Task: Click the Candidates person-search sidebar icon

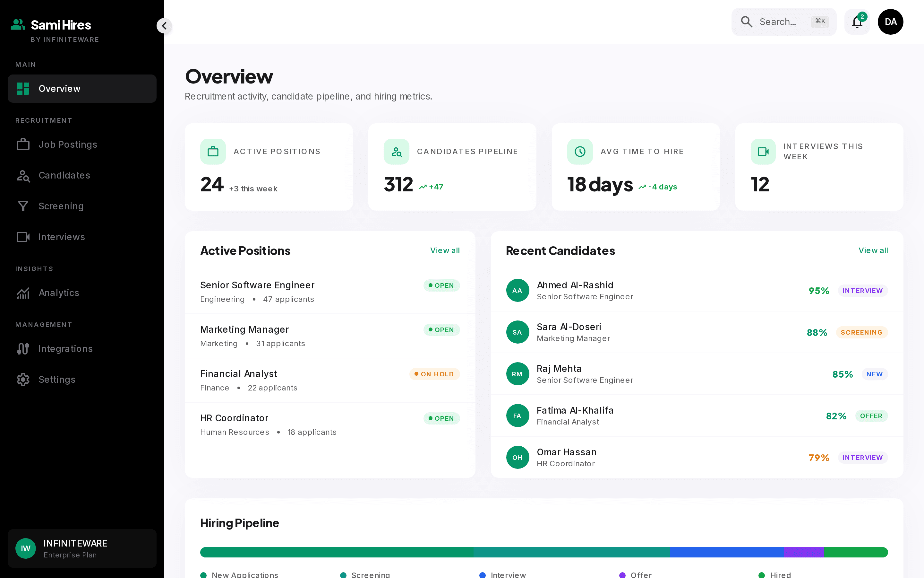Action: [23, 176]
